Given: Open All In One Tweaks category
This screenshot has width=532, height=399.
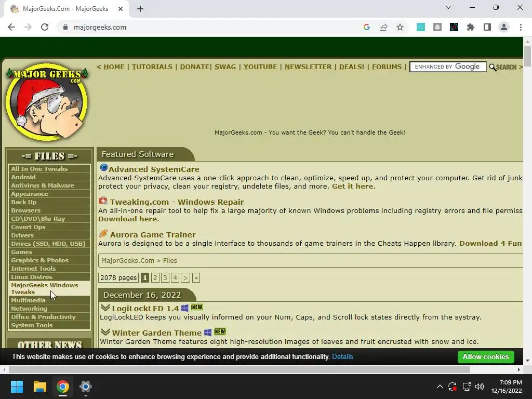Looking at the screenshot, I should tap(49, 169).
